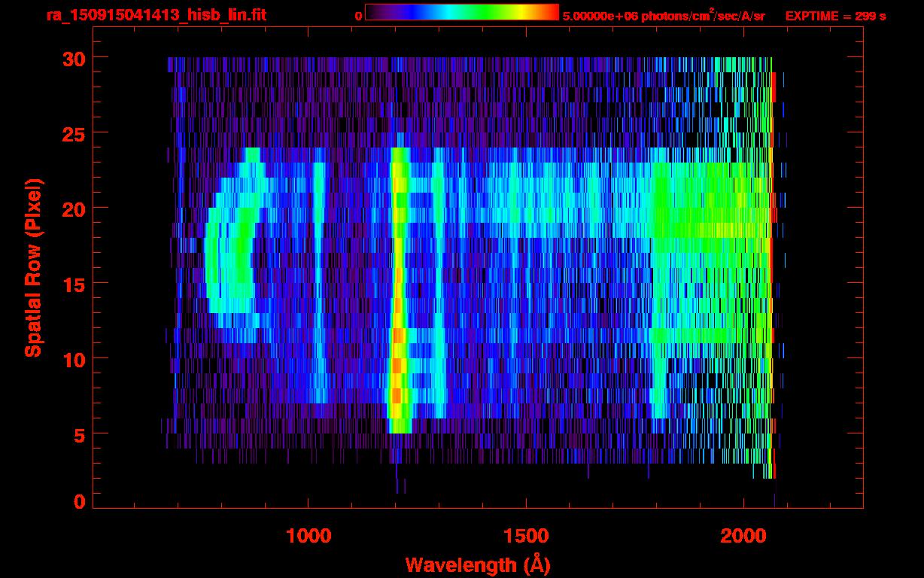Click the bright emission line near 1216 Å

(399, 291)
